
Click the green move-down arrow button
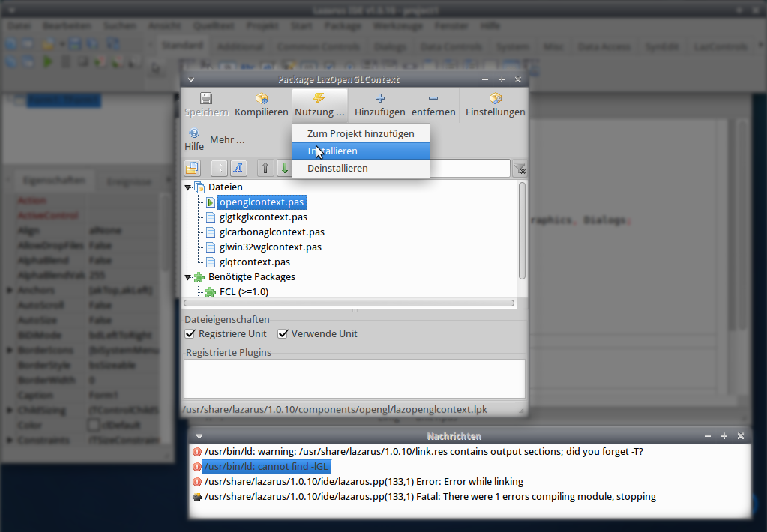click(285, 168)
